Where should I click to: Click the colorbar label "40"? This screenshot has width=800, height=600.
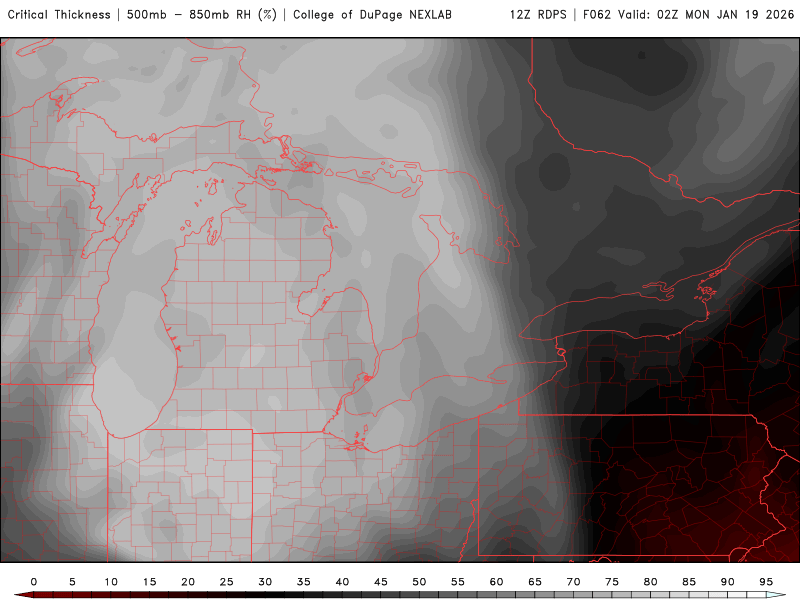[x=342, y=582]
